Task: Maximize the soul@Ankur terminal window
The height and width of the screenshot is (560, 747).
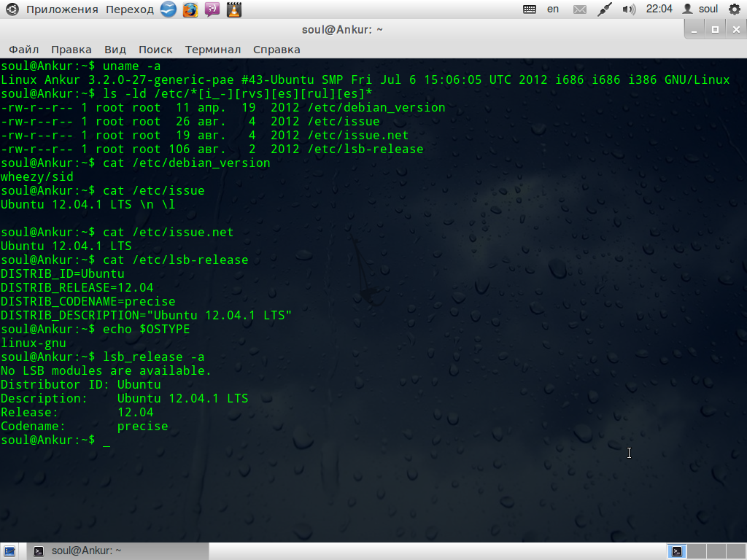Action: point(715,30)
